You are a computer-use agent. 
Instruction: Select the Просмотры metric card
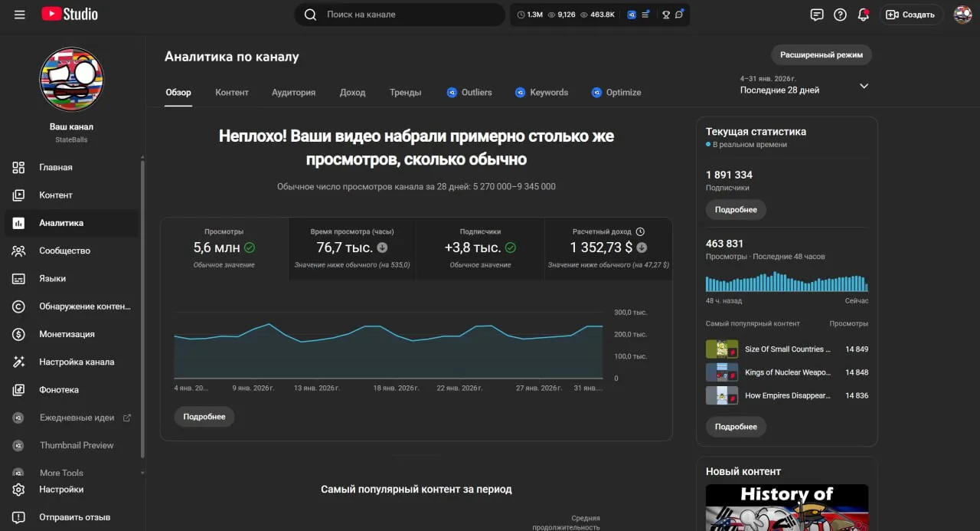pos(224,249)
